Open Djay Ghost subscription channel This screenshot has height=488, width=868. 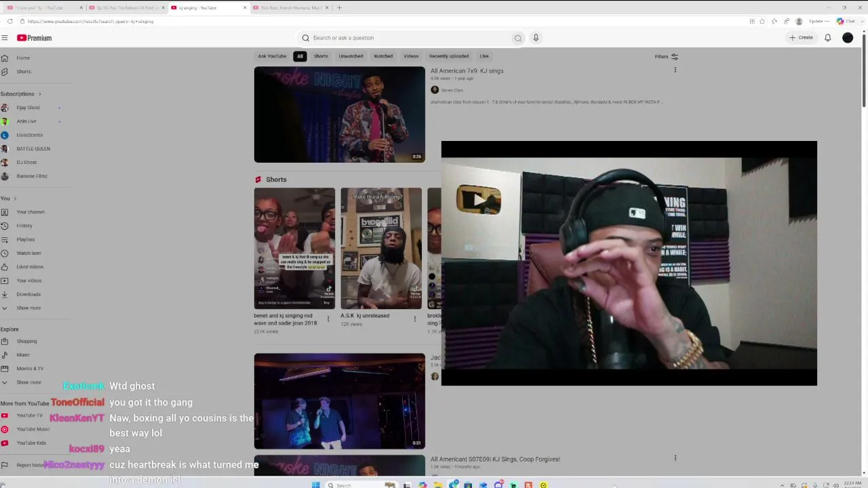[28, 108]
